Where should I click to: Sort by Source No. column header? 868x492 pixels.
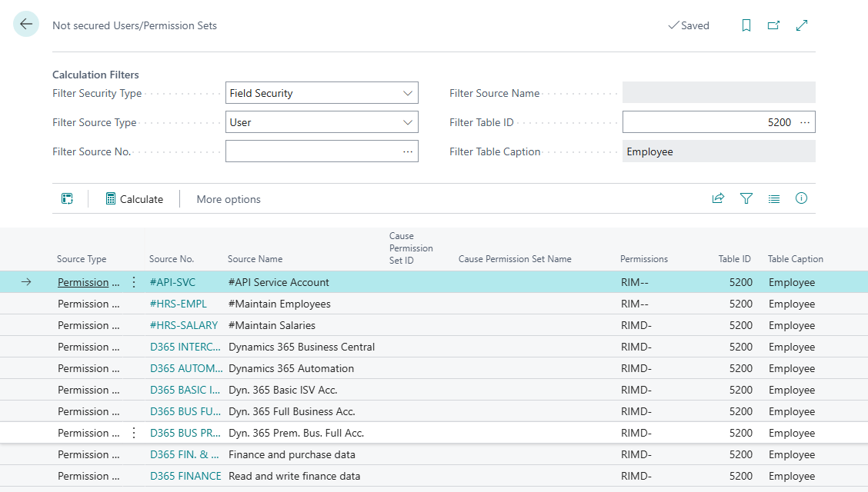171,259
